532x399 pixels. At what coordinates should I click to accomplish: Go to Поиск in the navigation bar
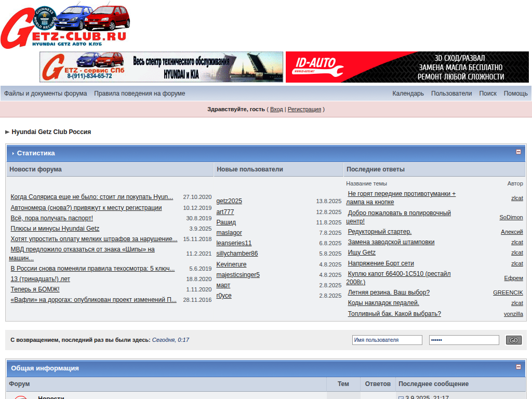[x=487, y=94]
